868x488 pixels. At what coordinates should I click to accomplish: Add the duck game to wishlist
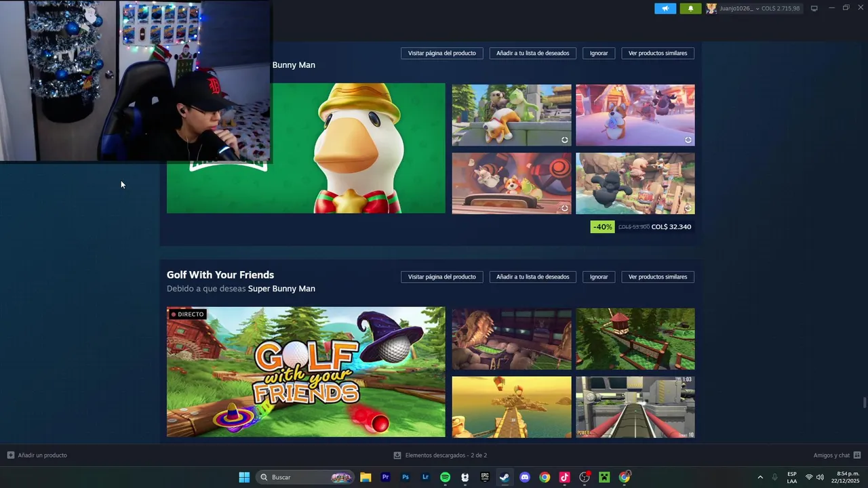click(533, 53)
